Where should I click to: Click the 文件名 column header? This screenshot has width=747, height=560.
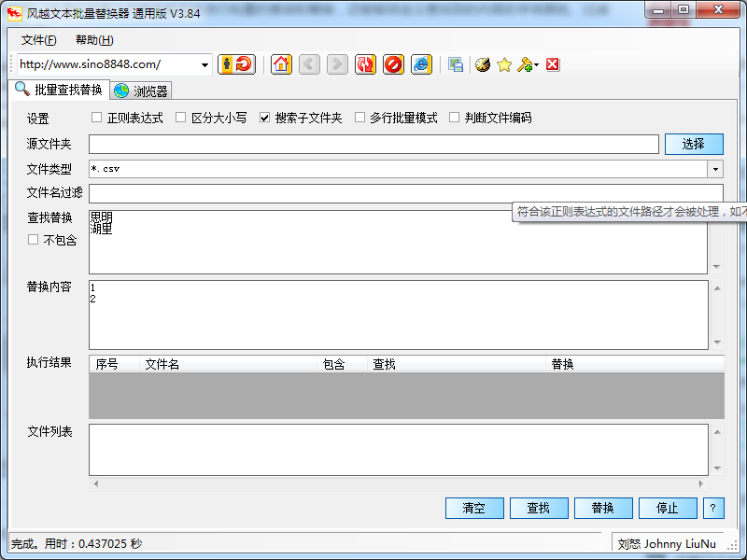pyautogui.click(x=228, y=364)
